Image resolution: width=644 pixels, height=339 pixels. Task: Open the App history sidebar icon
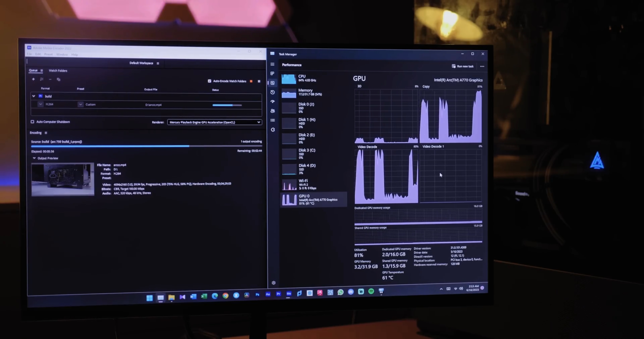pos(272,92)
